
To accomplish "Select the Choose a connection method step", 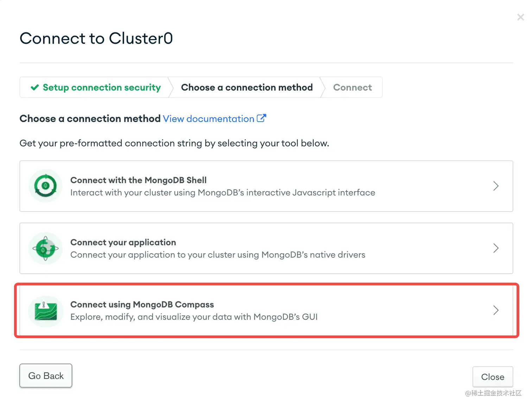I will click(x=246, y=87).
